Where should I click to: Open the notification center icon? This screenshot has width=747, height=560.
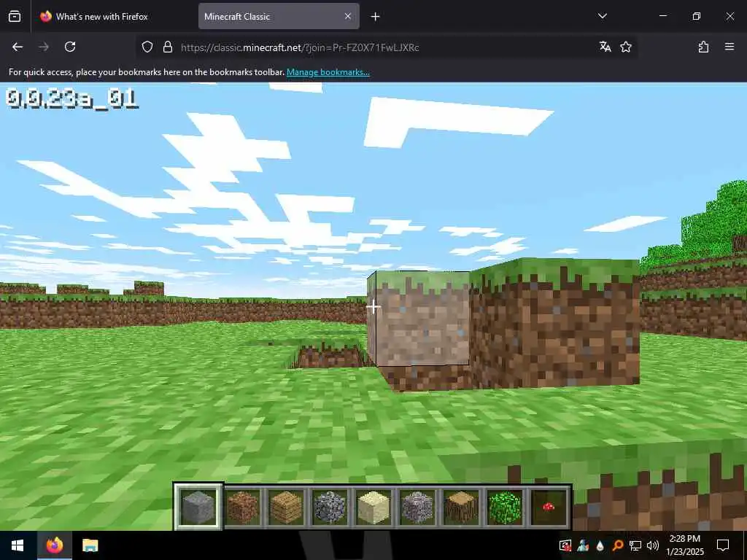coord(723,545)
